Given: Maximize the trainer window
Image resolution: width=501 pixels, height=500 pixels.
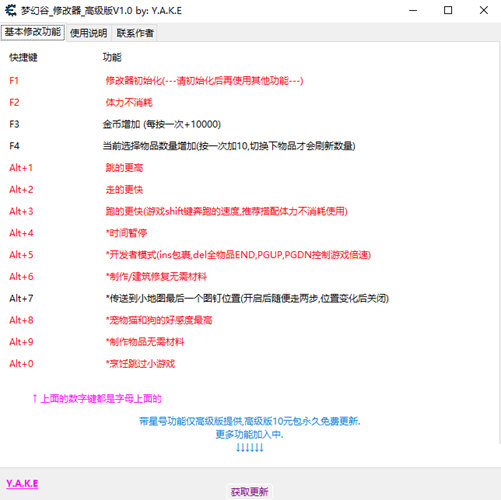Looking at the screenshot, I should coord(448,11).
